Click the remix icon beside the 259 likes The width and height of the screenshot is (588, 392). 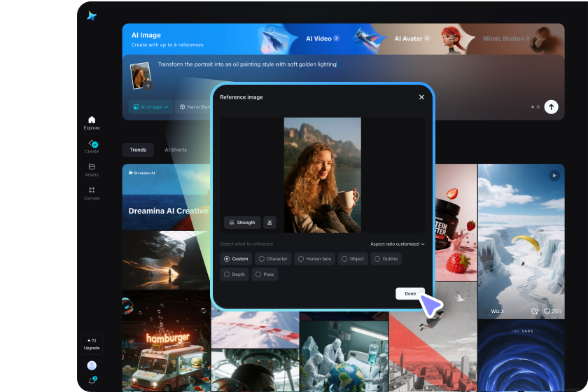point(535,311)
